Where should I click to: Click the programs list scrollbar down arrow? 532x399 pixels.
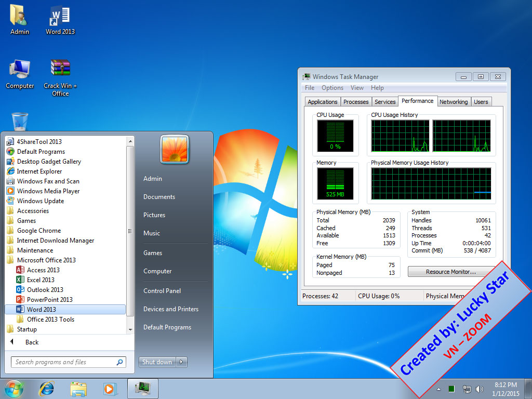tap(130, 330)
